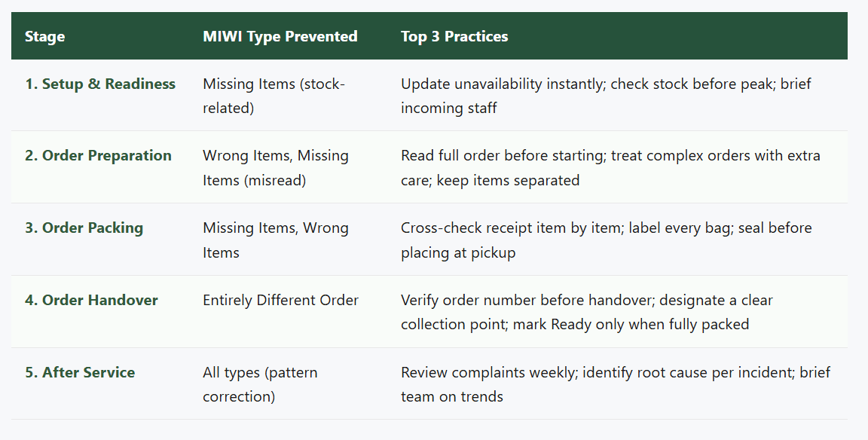Click the Wrong Items, Missing Items (misread) cell
Image resolution: width=868 pixels, height=440 pixels.
pyautogui.click(x=276, y=168)
